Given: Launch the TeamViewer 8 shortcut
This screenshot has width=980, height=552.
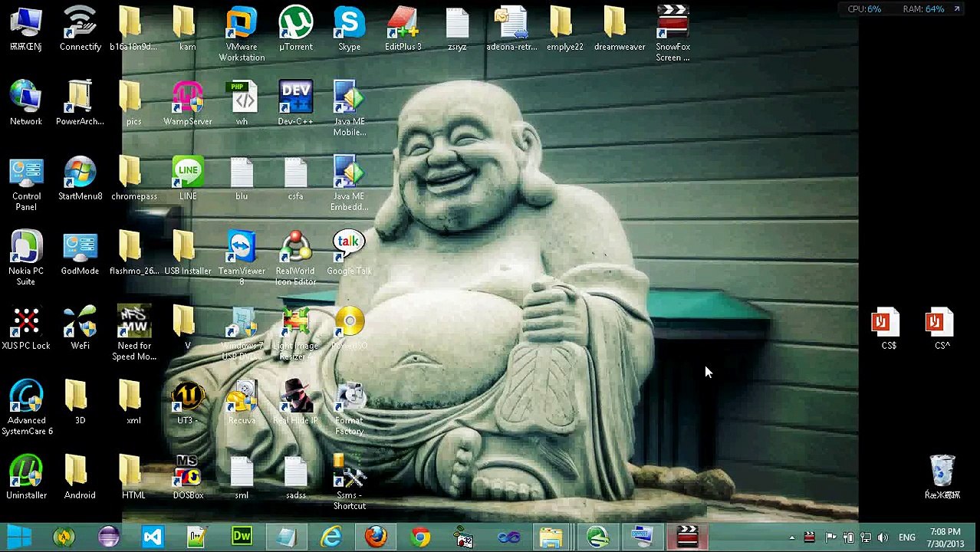Looking at the screenshot, I should pyautogui.click(x=242, y=258).
